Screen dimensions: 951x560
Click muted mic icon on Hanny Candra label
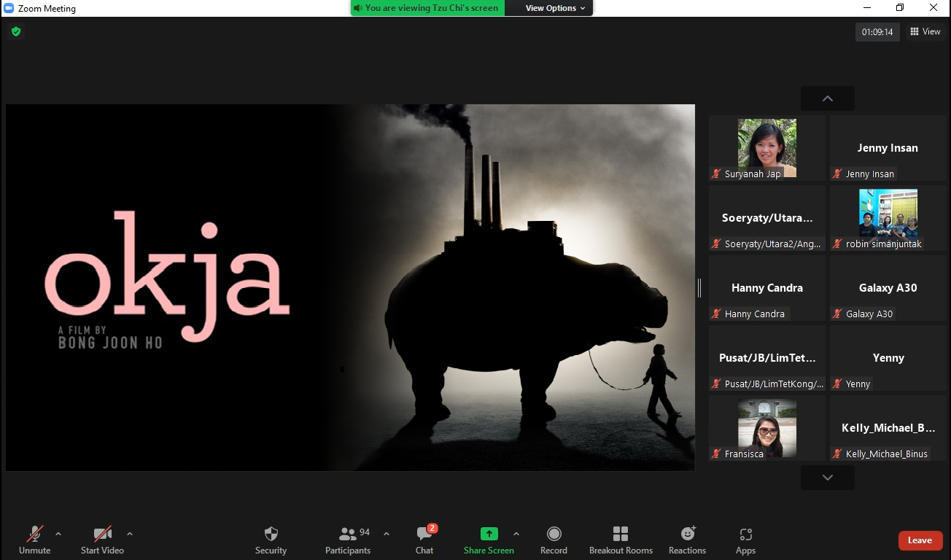point(717,314)
